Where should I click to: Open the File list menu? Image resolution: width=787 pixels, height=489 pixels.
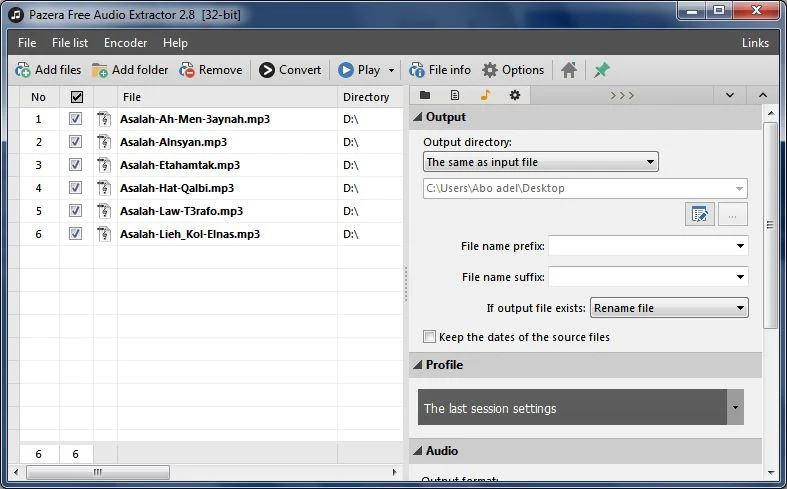click(x=70, y=43)
